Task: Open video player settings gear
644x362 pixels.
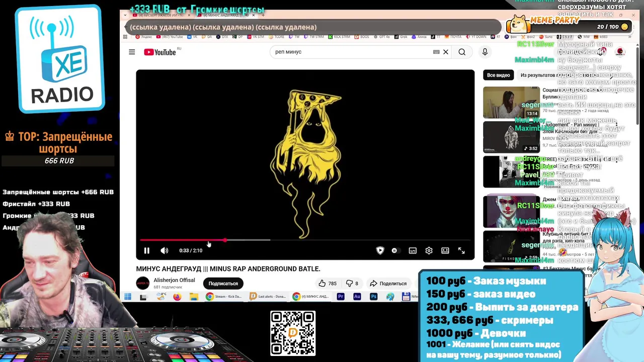Action: [x=429, y=250]
